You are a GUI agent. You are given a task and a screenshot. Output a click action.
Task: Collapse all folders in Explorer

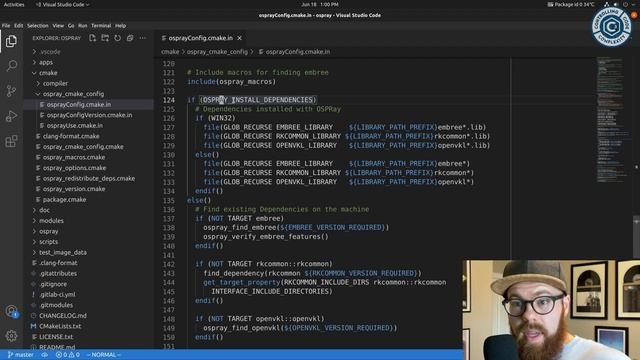click(x=130, y=38)
